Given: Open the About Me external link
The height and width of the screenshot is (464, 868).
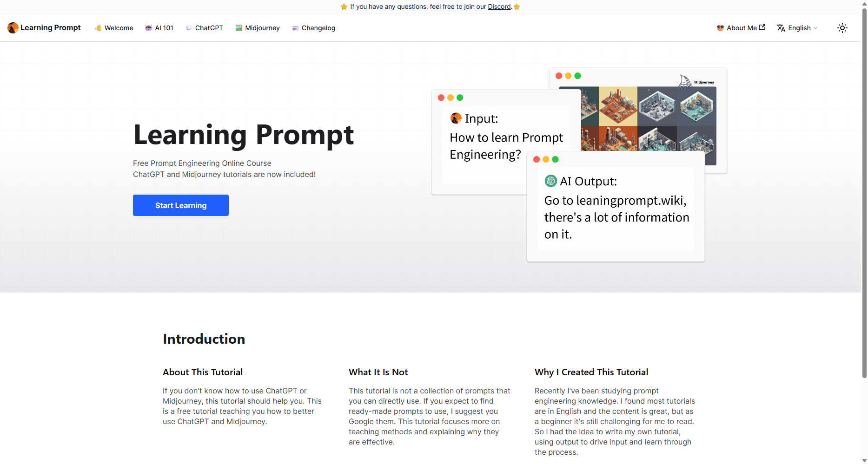Looking at the screenshot, I should [x=741, y=28].
